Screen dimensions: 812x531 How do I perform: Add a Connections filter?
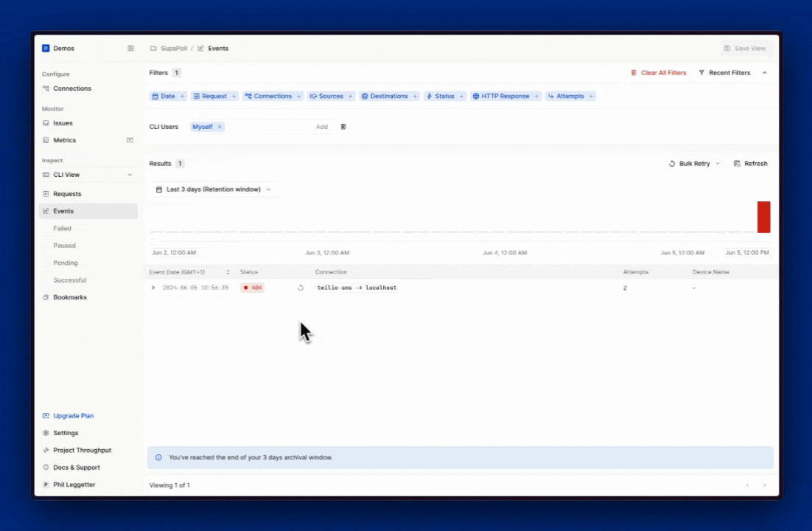click(x=273, y=97)
